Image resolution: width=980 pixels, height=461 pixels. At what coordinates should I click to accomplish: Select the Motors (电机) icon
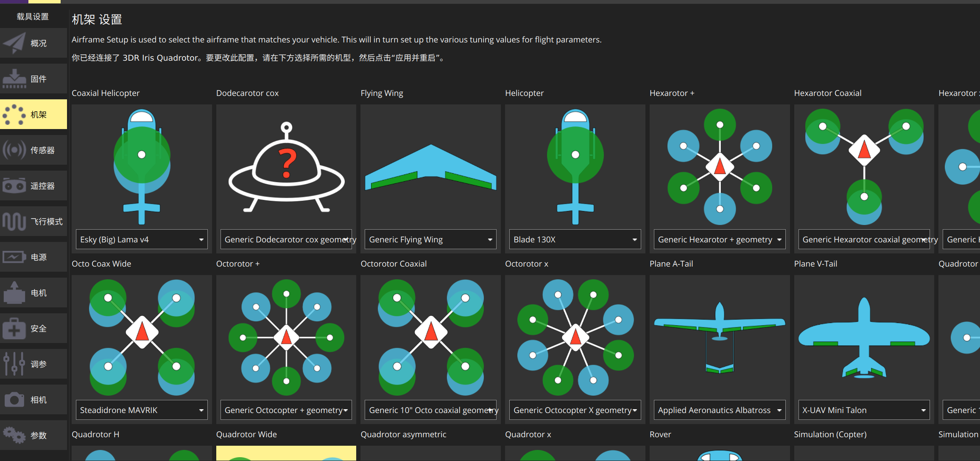[14, 293]
